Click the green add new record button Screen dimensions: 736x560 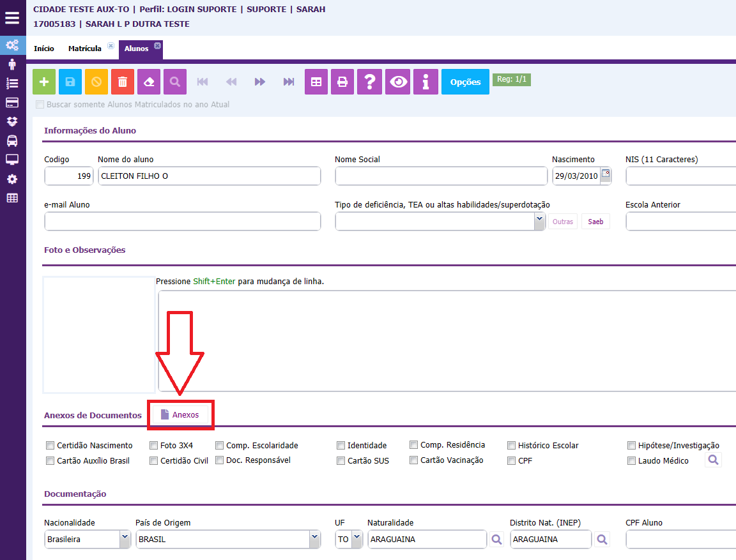44,82
